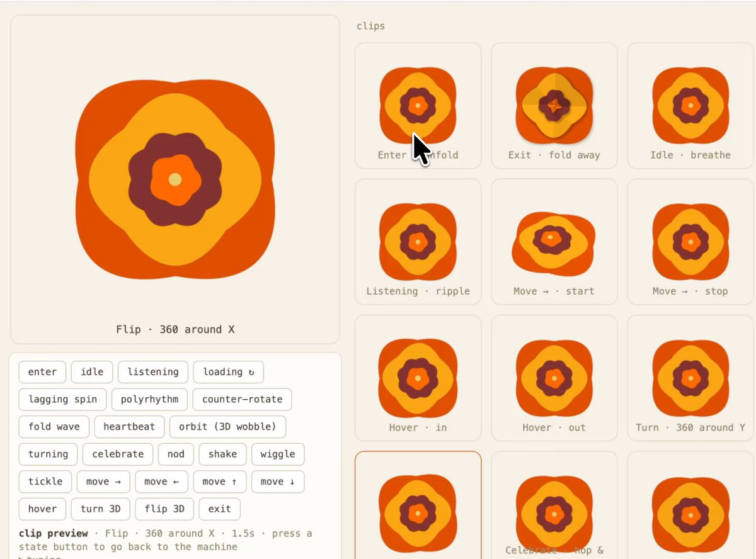
Task: Trigger the "exit" state
Action: [220, 509]
